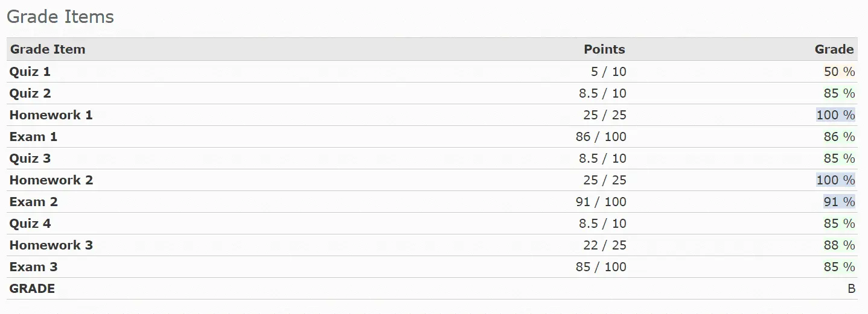Click the Points column header
868x314 pixels.
coord(604,49)
